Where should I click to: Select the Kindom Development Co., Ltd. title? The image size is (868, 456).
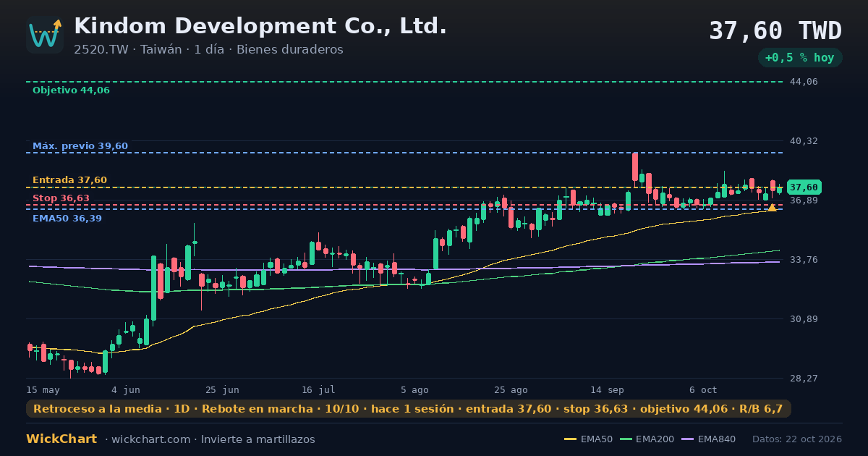[x=260, y=26]
